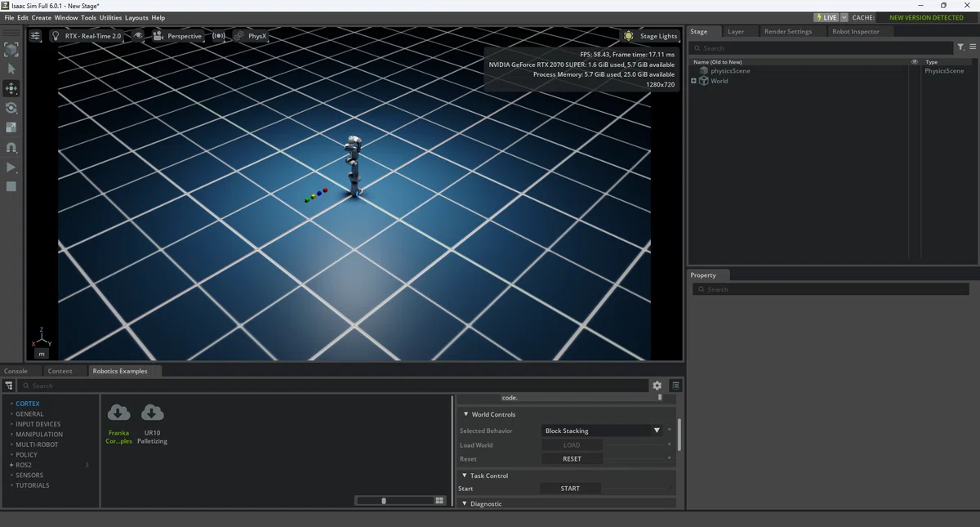980x527 pixels.
Task: Switch to the Layer tab
Action: pyautogui.click(x=736, y=31)
